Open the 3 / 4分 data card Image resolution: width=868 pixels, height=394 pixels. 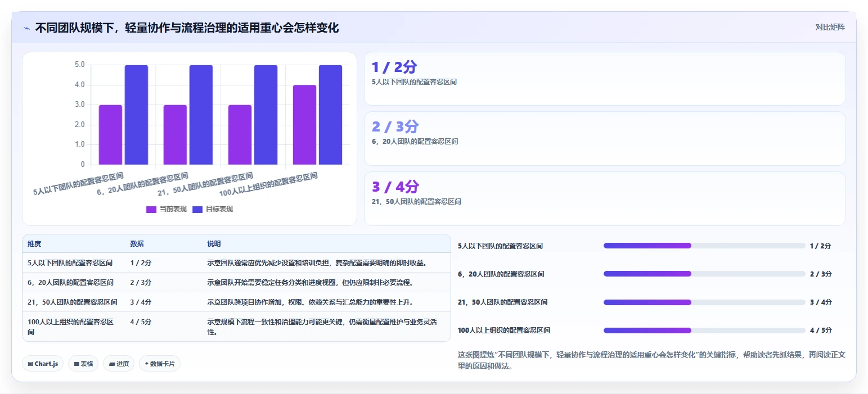605,198
